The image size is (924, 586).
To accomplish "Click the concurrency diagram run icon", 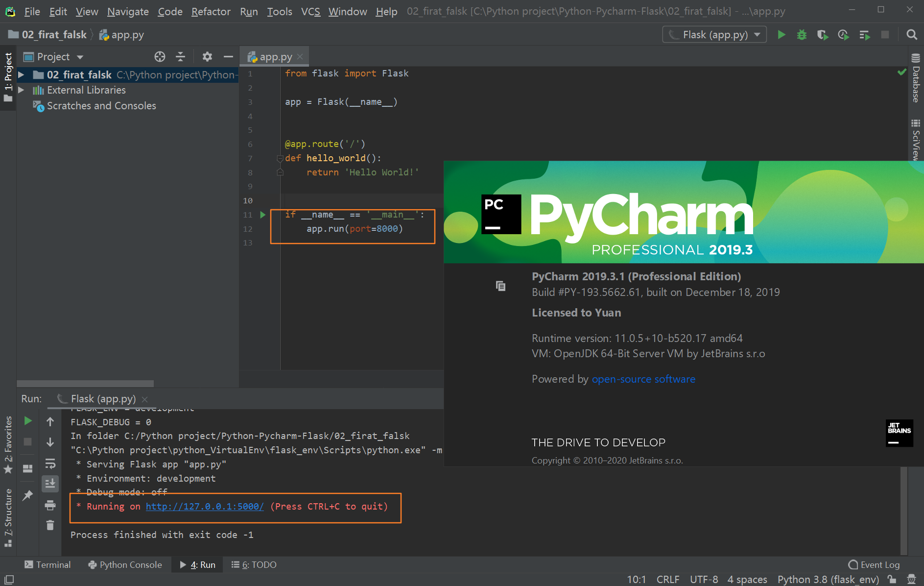I will [864, 35].
